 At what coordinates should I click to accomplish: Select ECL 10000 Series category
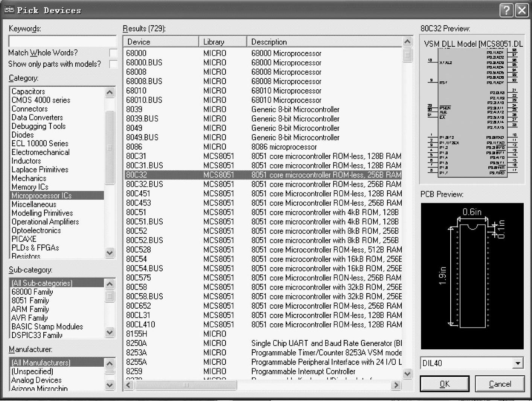point(40,143)
